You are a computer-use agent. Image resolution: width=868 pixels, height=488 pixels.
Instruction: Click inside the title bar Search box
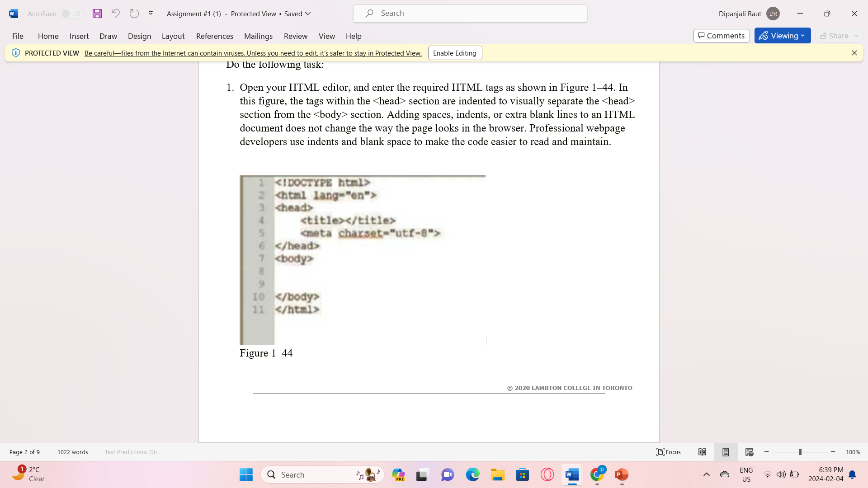coord(470,13)
